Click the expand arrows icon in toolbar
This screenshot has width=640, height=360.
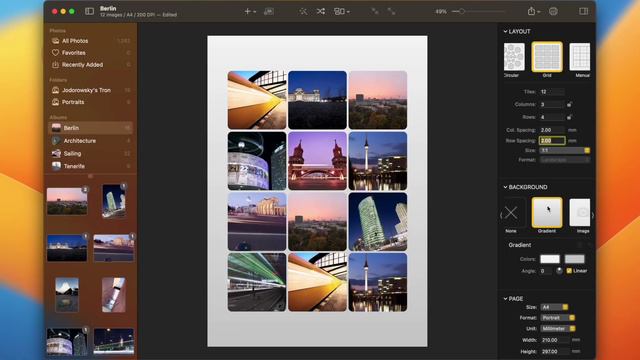391,11
